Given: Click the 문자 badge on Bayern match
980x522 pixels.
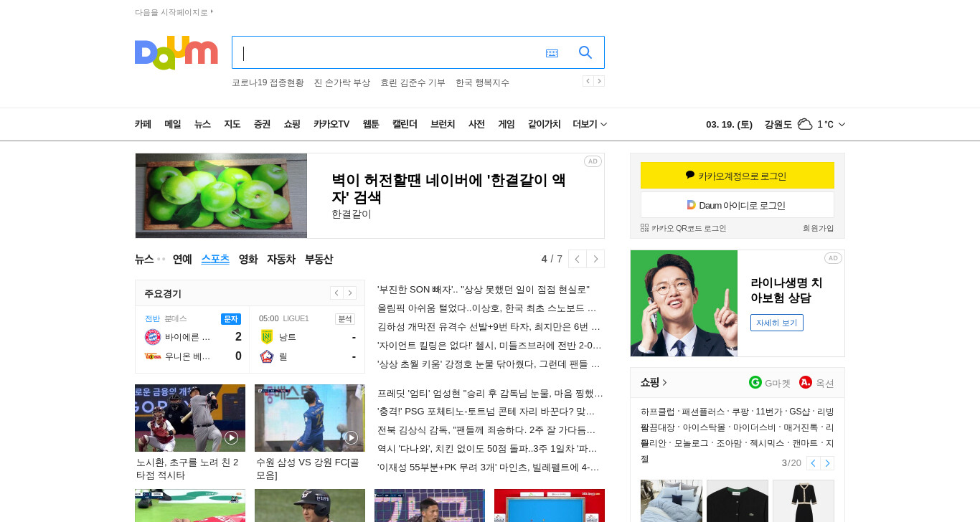Looking at the screenshot, I should 231,318.
